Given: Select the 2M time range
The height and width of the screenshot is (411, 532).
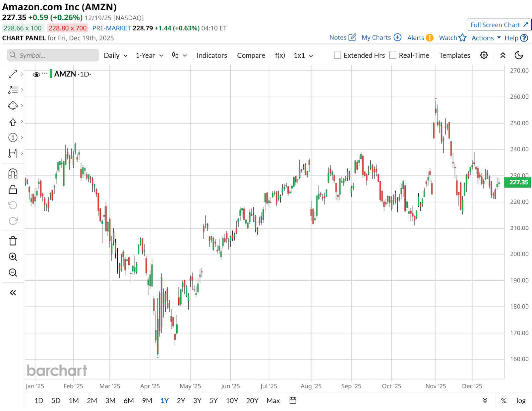Looking at the screenshot, I should point(92,401).
